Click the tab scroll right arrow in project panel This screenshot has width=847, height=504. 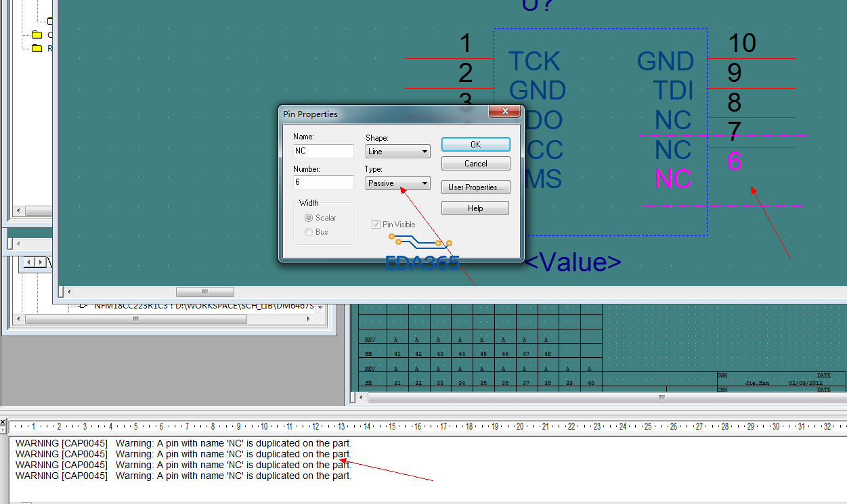click(41, 262)
